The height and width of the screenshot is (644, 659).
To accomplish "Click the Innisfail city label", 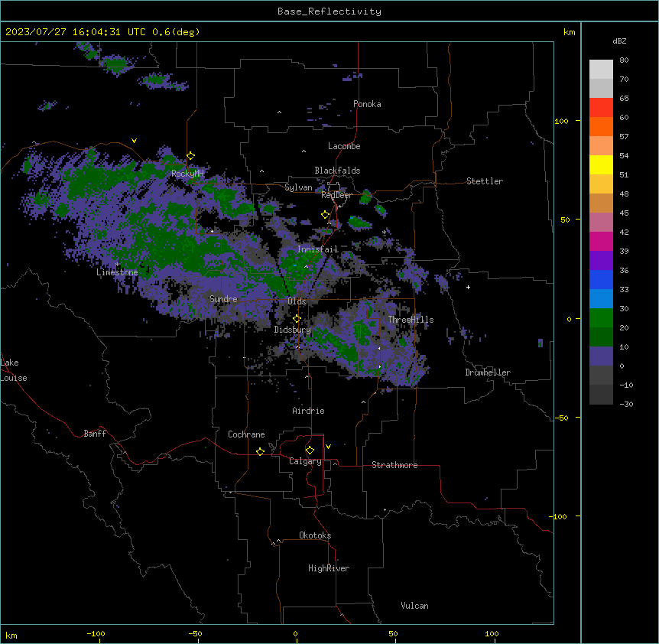I will click(317, 249).
